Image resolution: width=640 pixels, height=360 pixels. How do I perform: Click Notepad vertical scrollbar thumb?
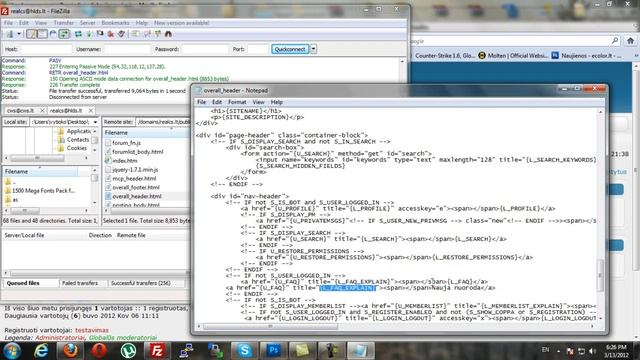[x=600, y=275]
